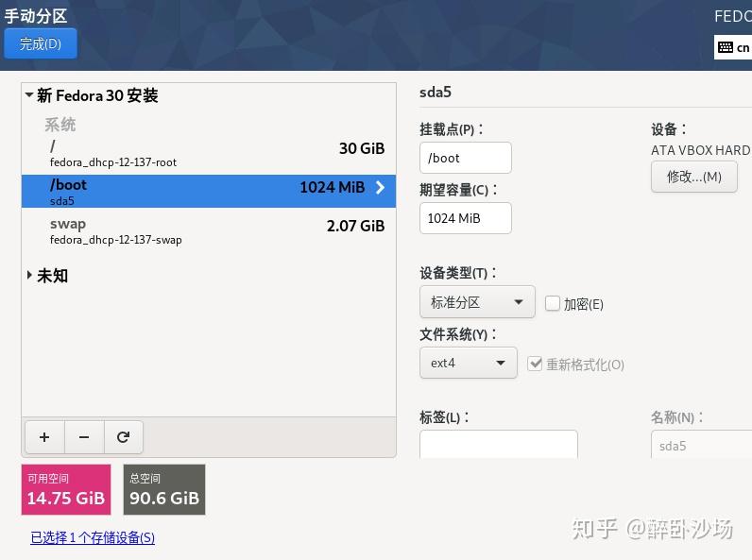Click the chevron arrow on the /boot row
Viewport: 752px width, 560px height.
coord(380,187)
